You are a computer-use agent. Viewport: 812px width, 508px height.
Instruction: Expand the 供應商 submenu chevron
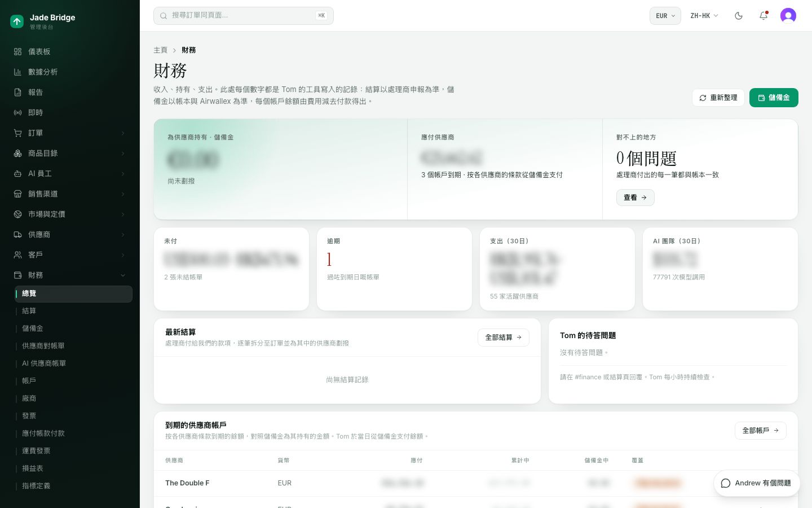(123, 235)
